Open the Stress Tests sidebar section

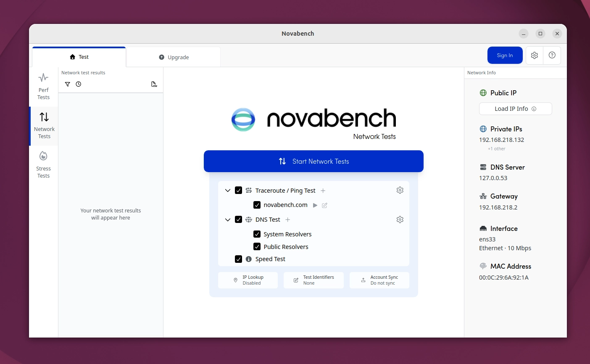[43, 165]
